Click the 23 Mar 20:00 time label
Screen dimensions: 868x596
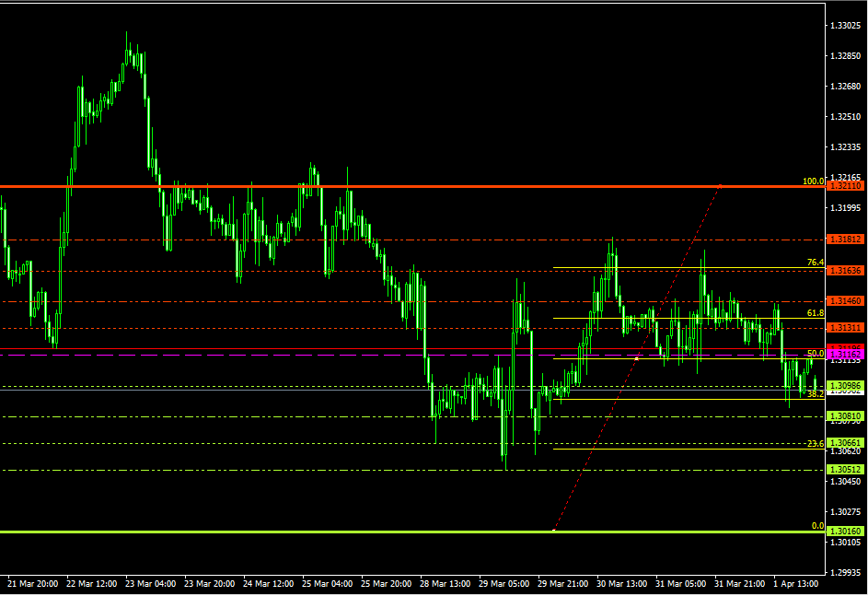(209, 584)
